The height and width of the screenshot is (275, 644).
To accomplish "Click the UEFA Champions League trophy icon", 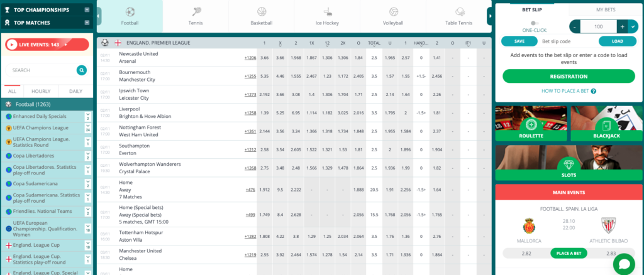I will click(8, 128).
